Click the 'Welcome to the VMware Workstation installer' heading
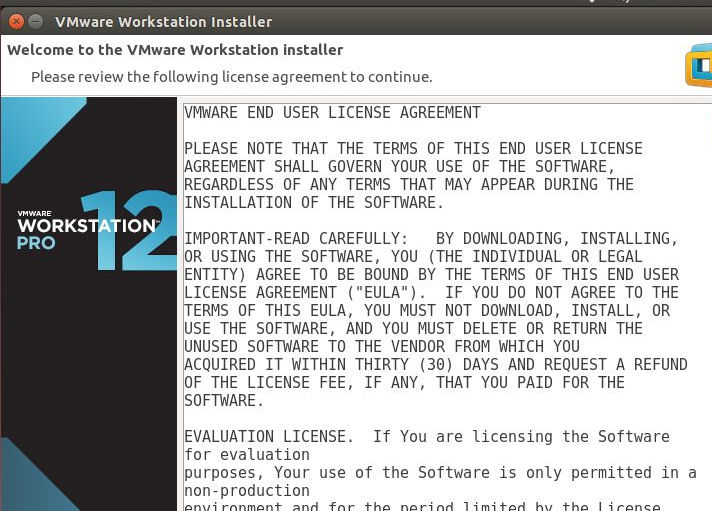 tap(175, 50)
